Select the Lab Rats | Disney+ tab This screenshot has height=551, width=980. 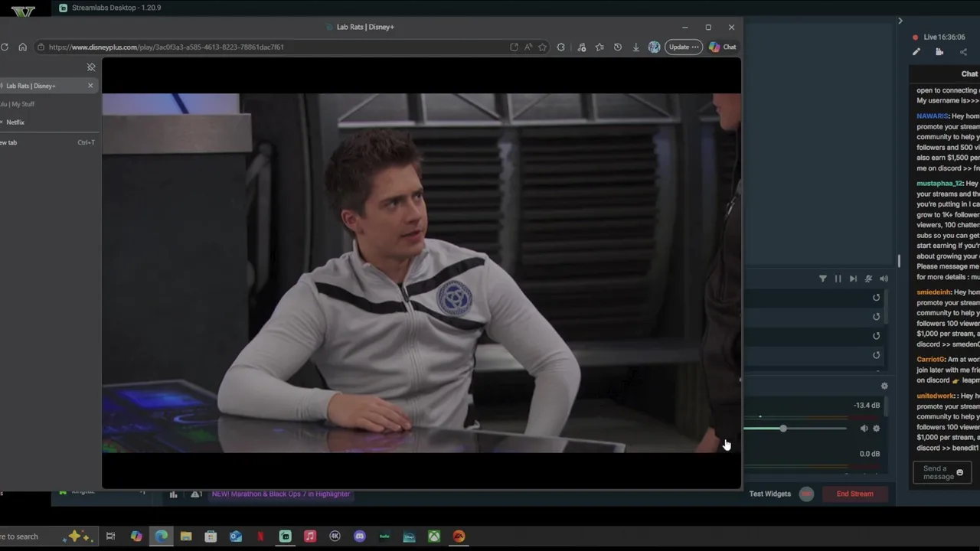pos(44,86)
